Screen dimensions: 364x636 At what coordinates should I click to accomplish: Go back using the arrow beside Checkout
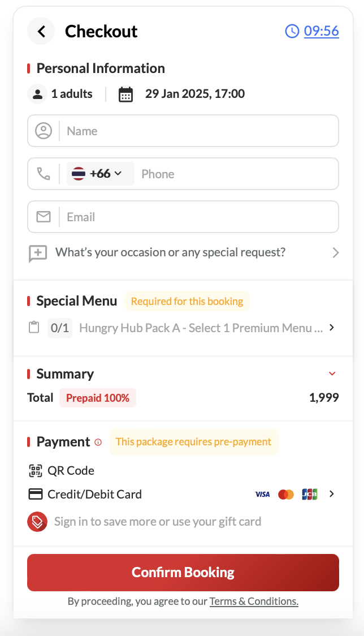[41, 31]
